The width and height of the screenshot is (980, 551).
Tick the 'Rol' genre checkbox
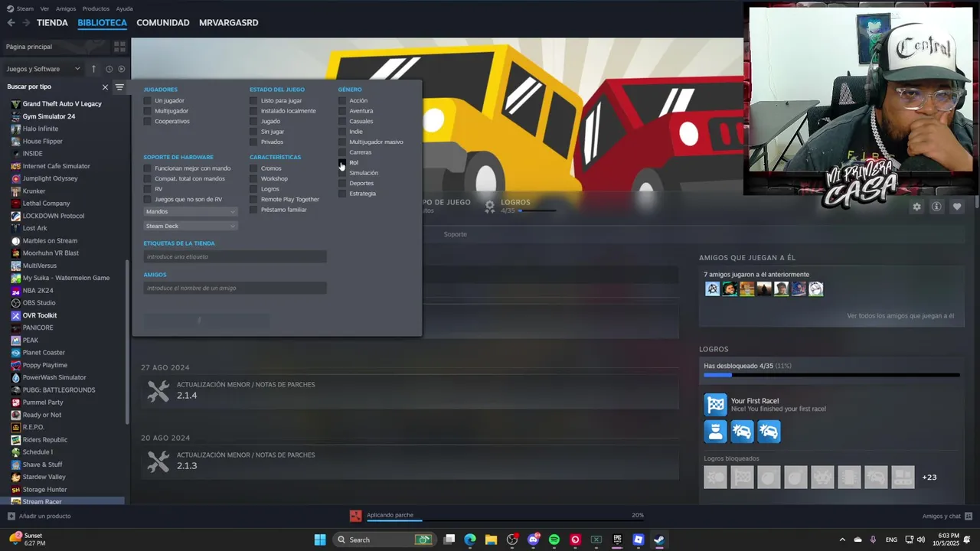click(342, 162)
